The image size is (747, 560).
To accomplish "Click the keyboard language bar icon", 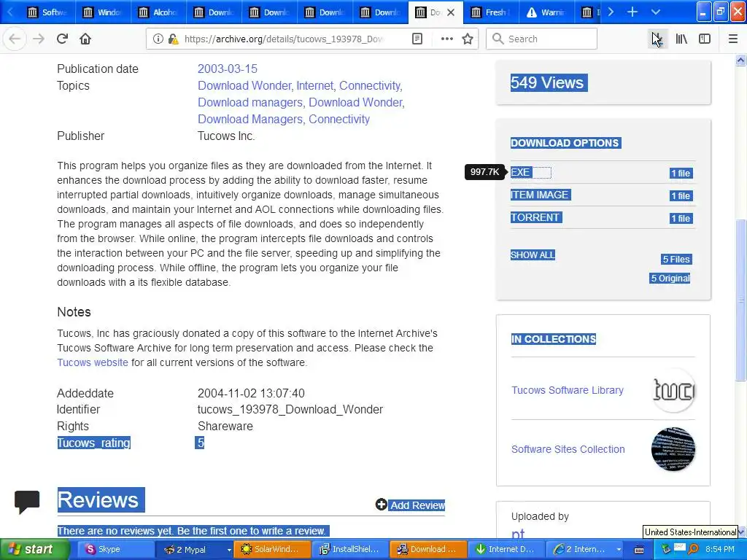I will pyautogui.click(x=639, y=550).
